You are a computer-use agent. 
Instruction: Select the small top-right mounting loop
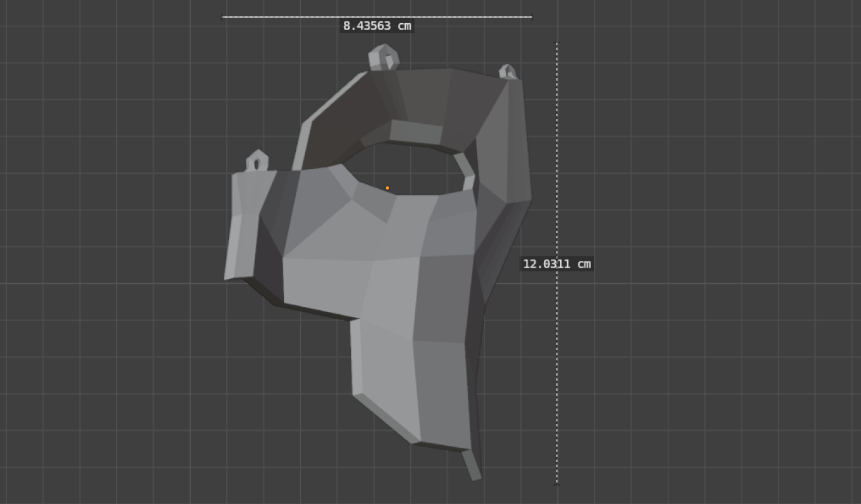point(507,72)
